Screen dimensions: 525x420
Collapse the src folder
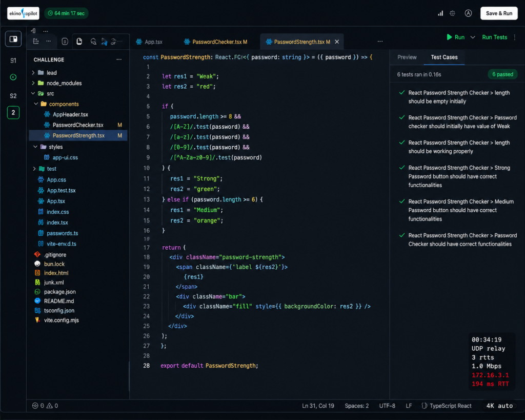(33, 93)
